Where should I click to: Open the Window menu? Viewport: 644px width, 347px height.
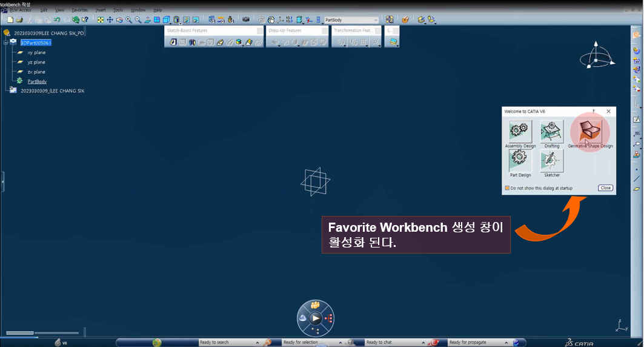coord(138,10)
